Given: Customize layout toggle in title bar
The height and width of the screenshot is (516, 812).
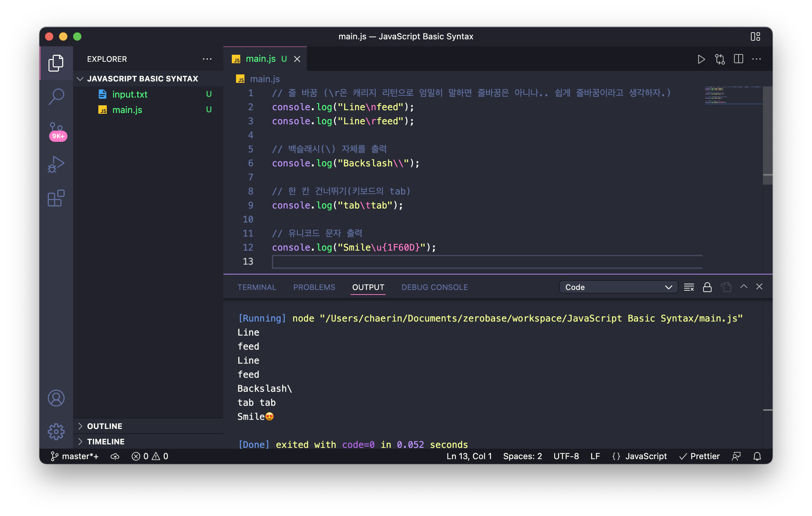Looking at the screenshot, I should 755,37.
